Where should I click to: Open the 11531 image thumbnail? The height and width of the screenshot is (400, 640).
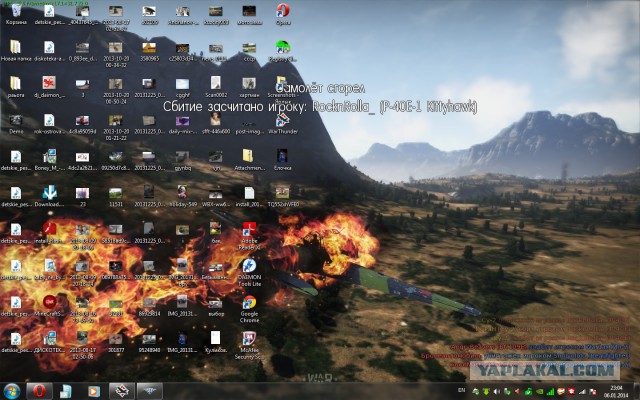click(116, 196)
